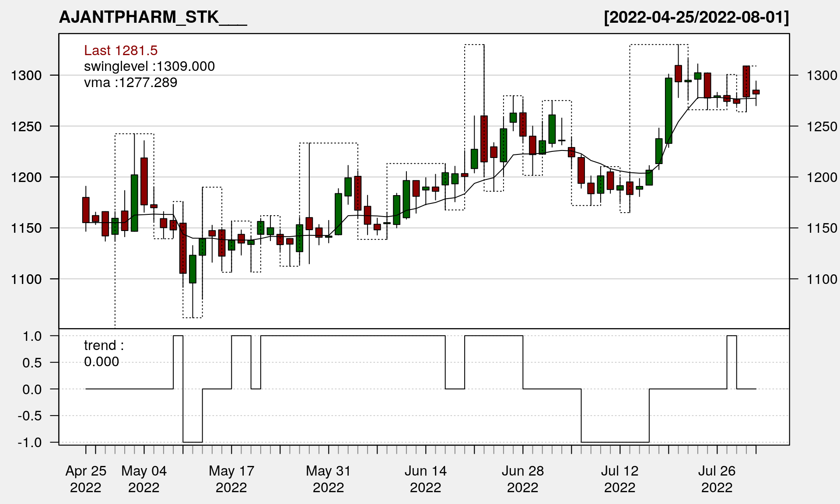Click the swinglevel 1309.000 label
Viewport: 840px width, 504px height.
point(149,66)
